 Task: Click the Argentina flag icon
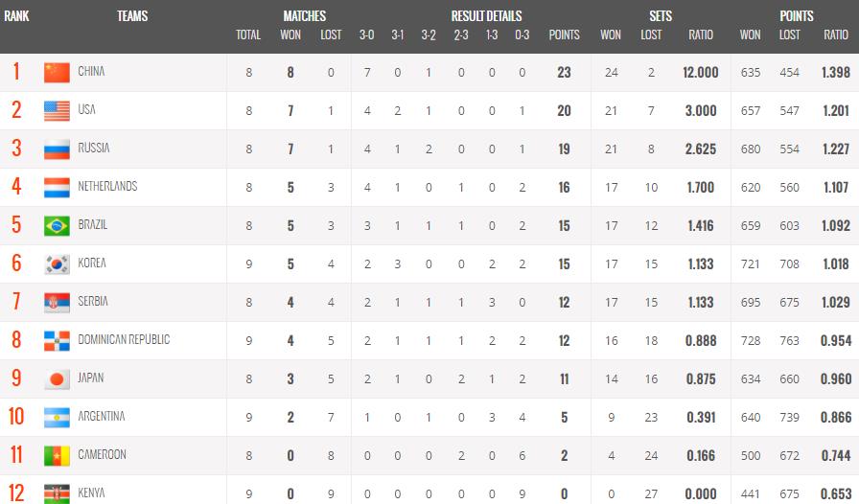tap(57, 418)
